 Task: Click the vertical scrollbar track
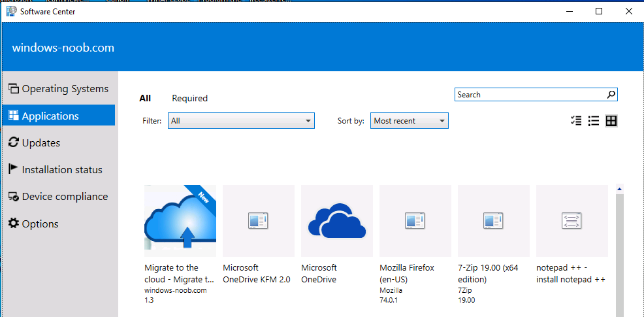tap(620, 255)
